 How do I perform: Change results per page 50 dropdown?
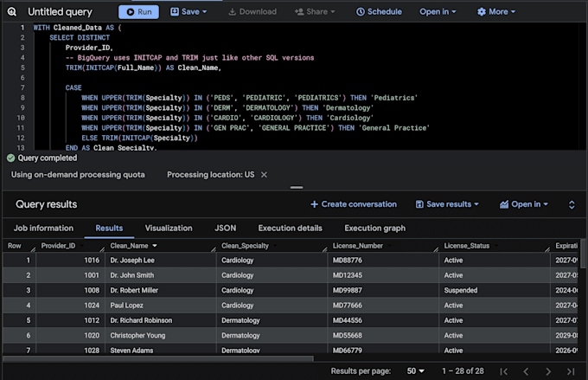point(416,371)
